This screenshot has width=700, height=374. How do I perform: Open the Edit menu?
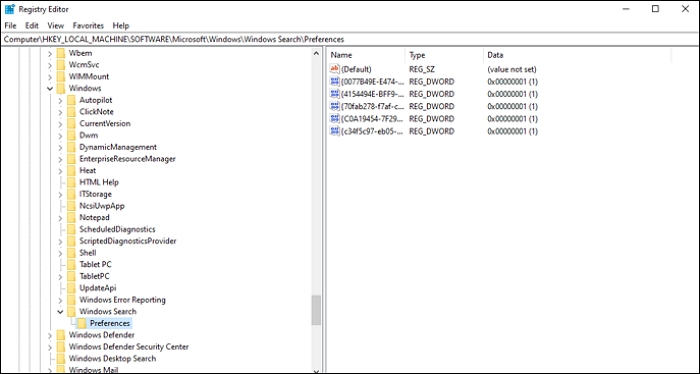pos(32,25)
